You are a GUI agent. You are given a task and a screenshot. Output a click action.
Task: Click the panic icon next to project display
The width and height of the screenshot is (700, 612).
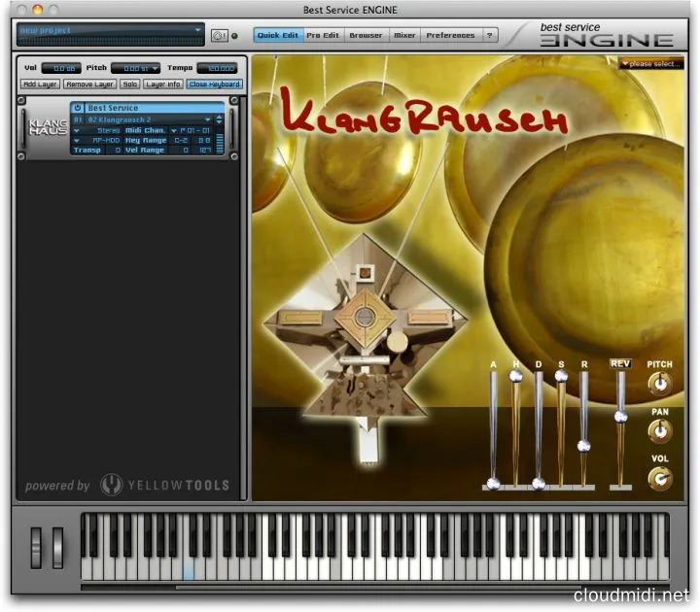coord(219,36)
